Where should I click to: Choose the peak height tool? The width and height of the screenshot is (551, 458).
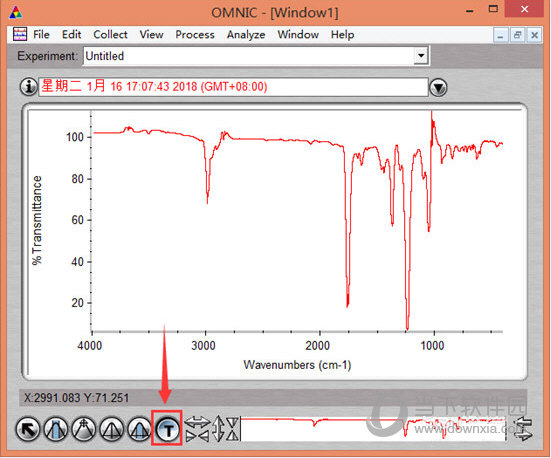(112, 429)
